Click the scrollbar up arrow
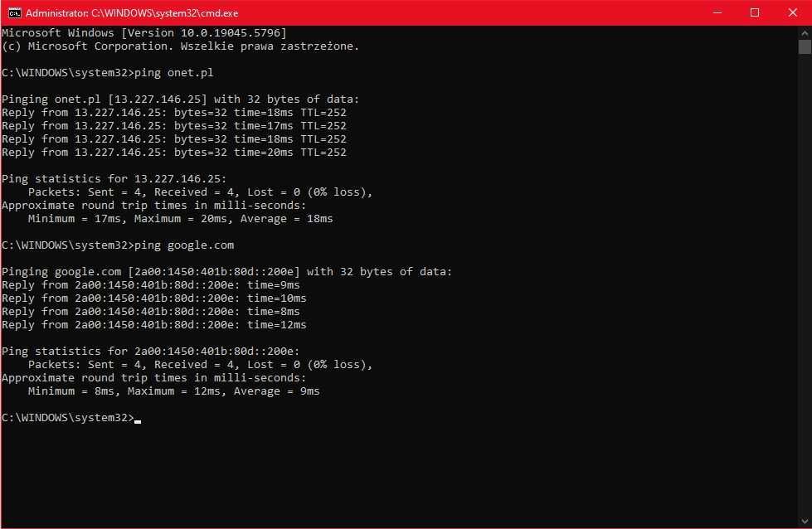812x529 pixels. click(805, 32)
